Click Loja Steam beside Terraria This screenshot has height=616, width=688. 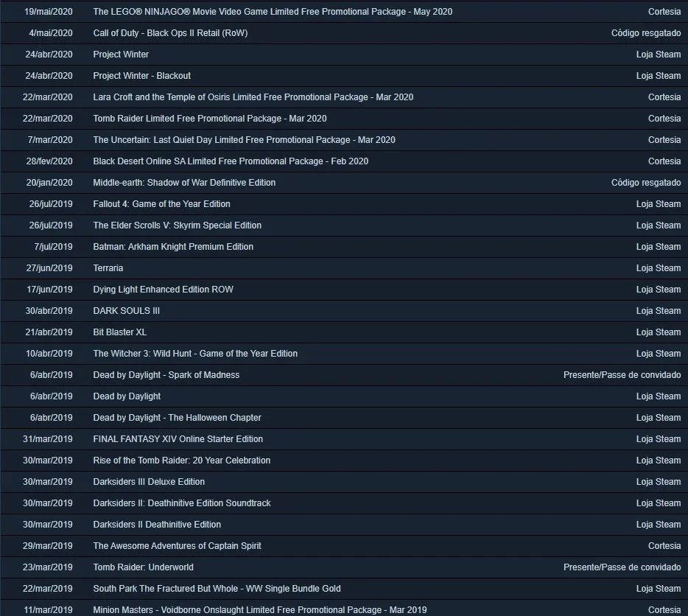[x=659, y=268]
